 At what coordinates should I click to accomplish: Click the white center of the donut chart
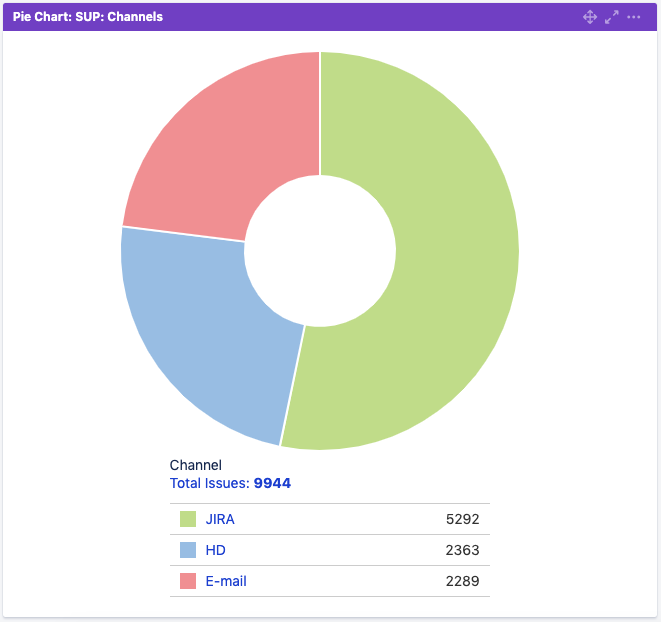(x=320, y=250)
